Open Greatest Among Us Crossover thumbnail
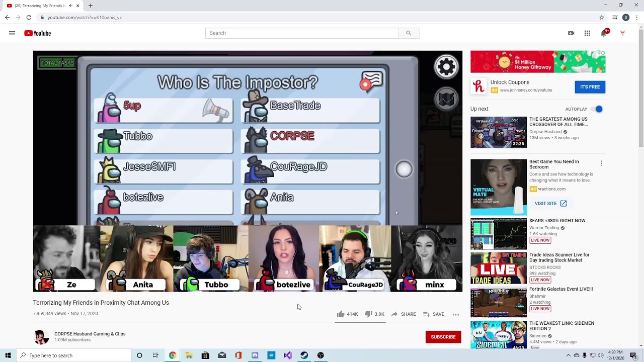Image resolution: width=644 pixels, height=362 pixels. (x=499, y=132)
